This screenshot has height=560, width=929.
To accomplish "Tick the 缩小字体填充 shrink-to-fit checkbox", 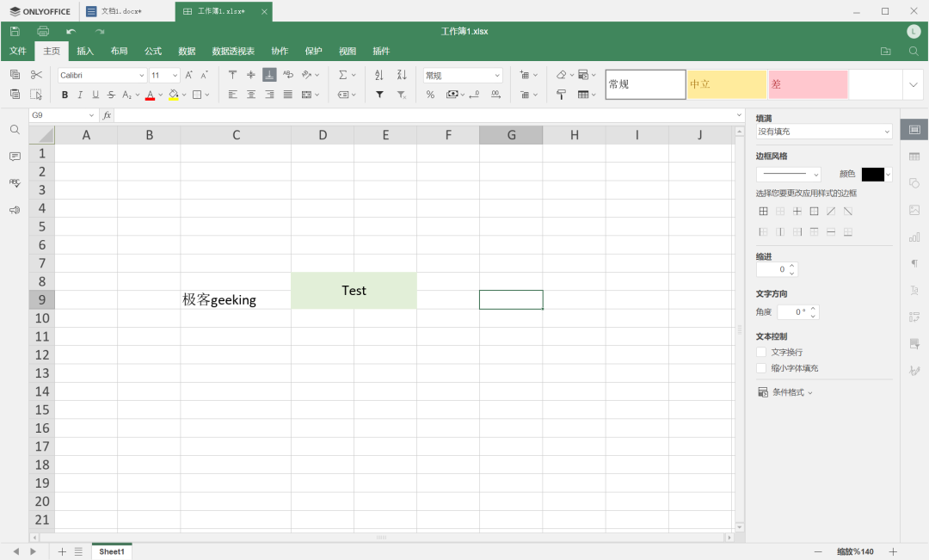I will point(761,368).
